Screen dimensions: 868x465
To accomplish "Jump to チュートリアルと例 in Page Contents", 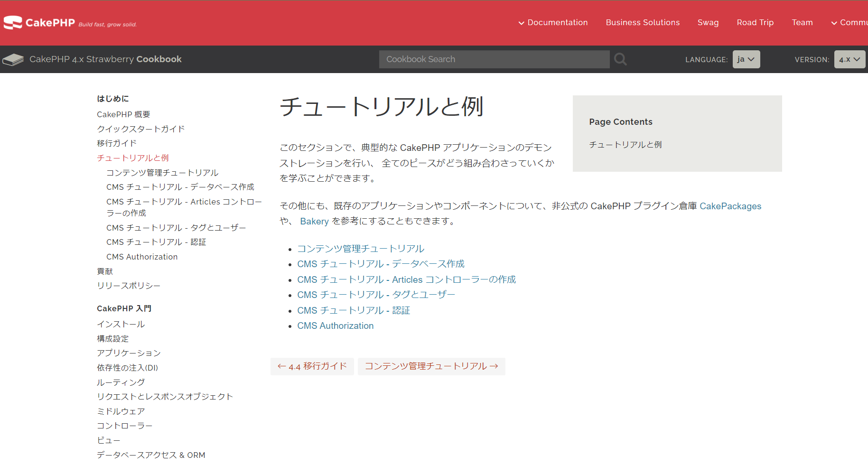I will click(625, 145).
